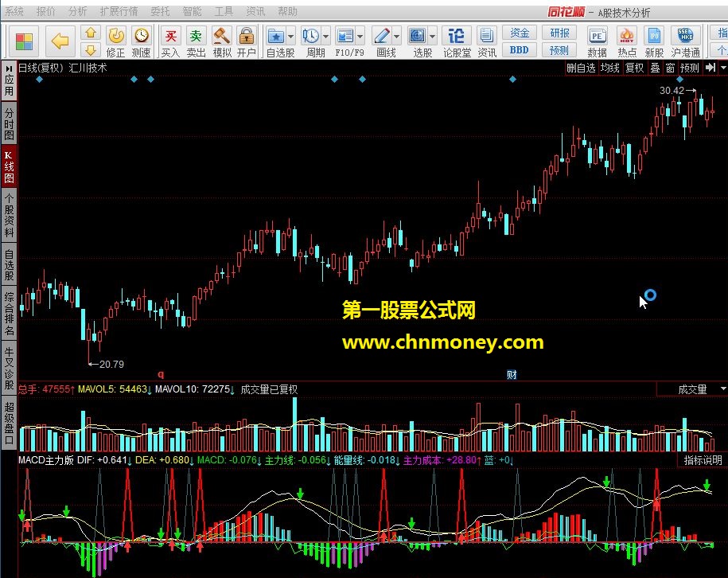This screenshot has height=578, width=728.
Task: Click the skip-to-end arrow icon in chart header
Action: coord(710,68)
